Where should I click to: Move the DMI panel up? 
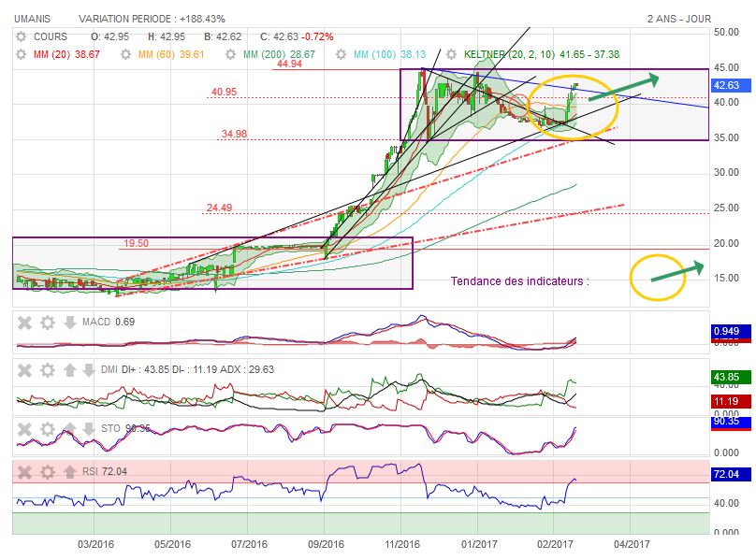pos(70,370)
